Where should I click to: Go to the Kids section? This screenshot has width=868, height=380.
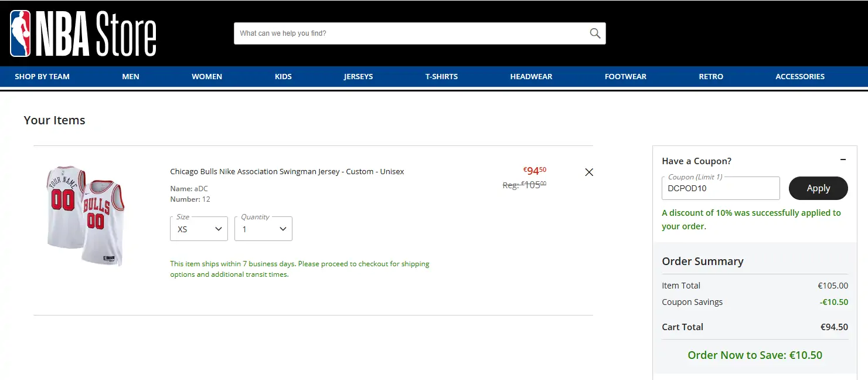[x=283, y=76]
